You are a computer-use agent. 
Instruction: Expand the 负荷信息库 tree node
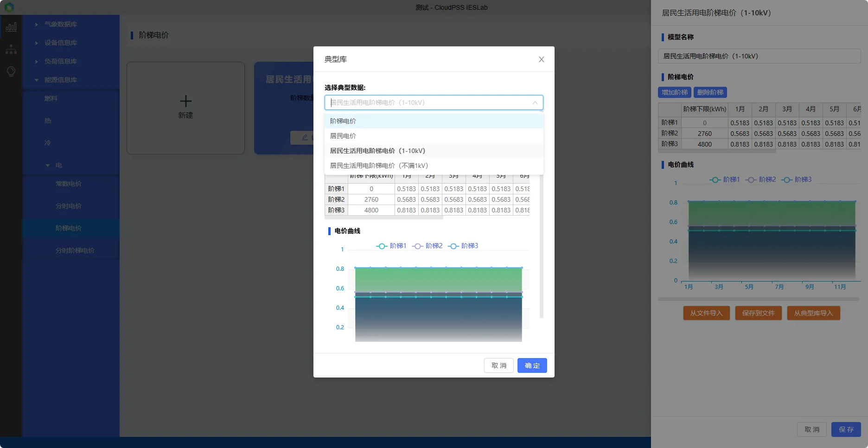(x=37, y=61)
